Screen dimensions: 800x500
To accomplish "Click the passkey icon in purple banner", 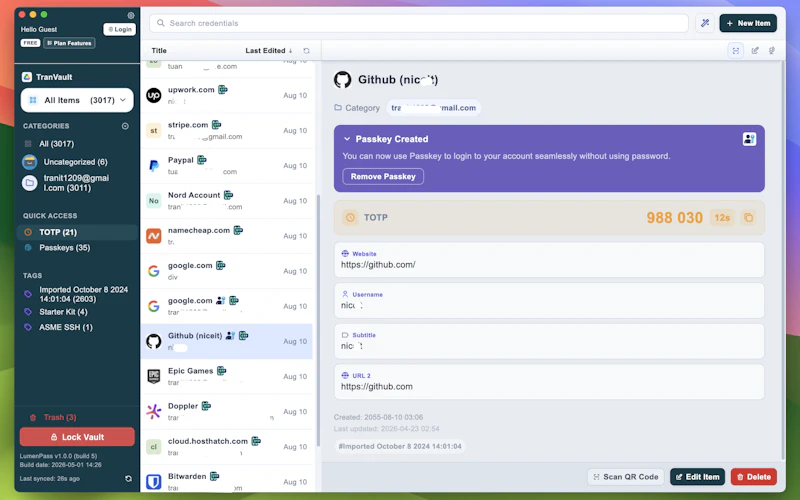I will (749, 139).
